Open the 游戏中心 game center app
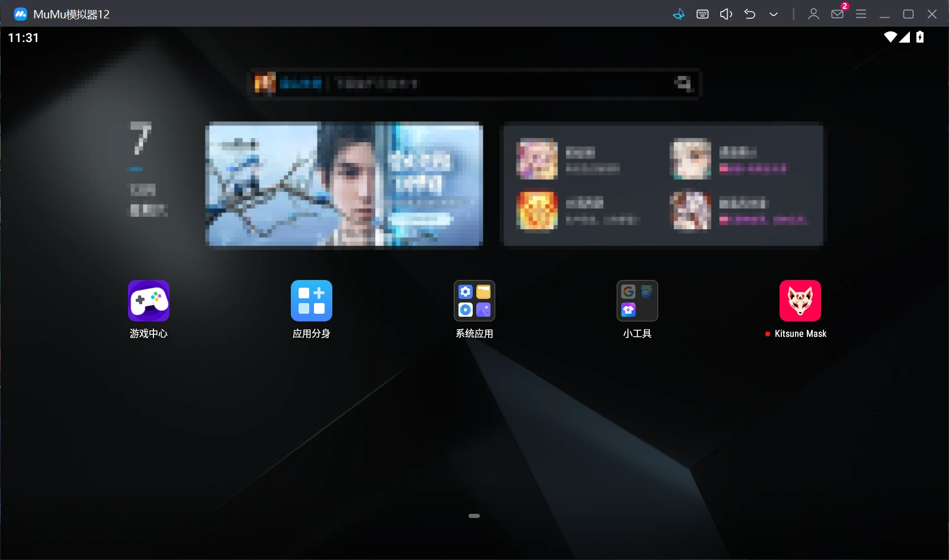This screenshot has width=949, height=560. coord(148,301)
